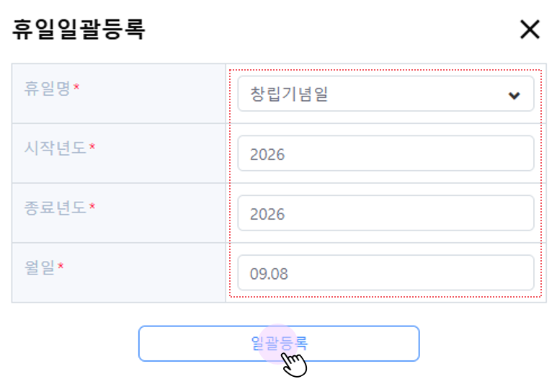
Task: Close the 휴일일괄등록 dialog with X
Action: [x=530, y=30]
